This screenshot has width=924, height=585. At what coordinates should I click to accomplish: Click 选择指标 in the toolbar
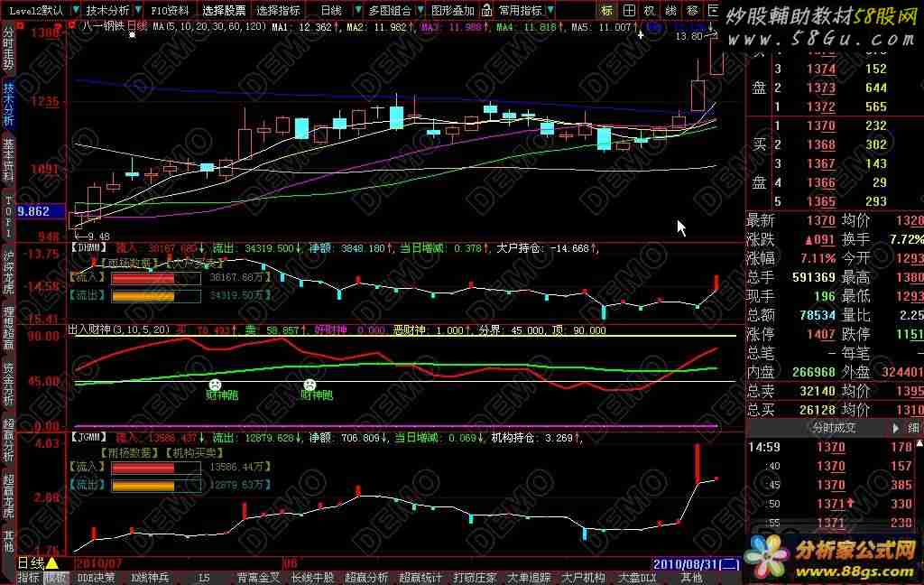click(x=278, y=11)
